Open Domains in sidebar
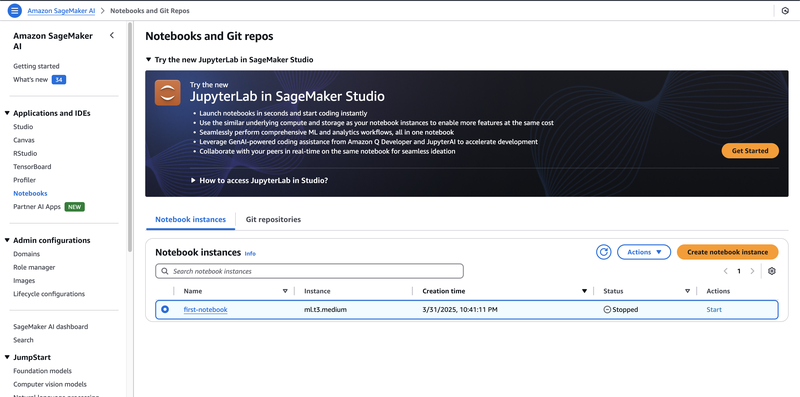This screenshot has width=800, height=397. click(x=27, y=254)
